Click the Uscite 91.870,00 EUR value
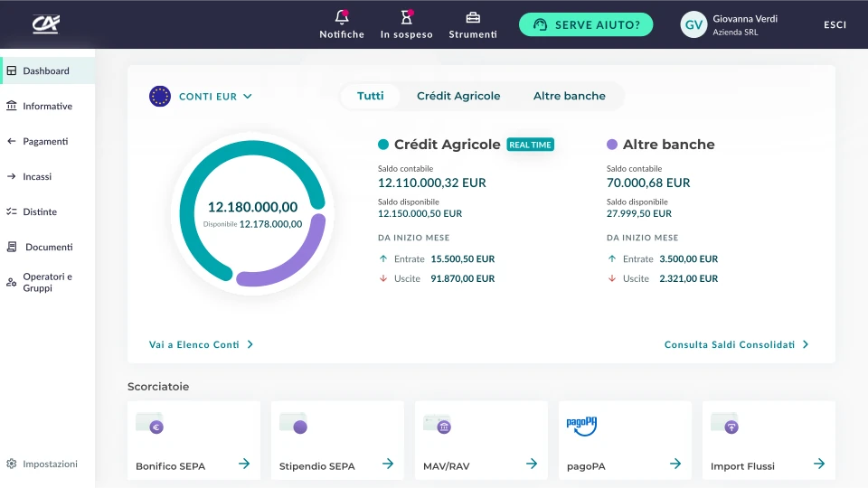The width and height of the screenshot is (868, 488). click(x=463, y=278)
